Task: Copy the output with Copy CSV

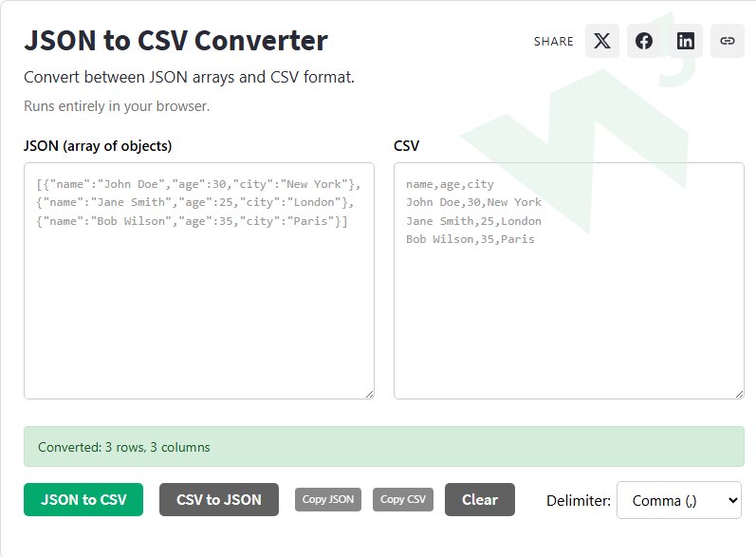Action: coord(403,500)
